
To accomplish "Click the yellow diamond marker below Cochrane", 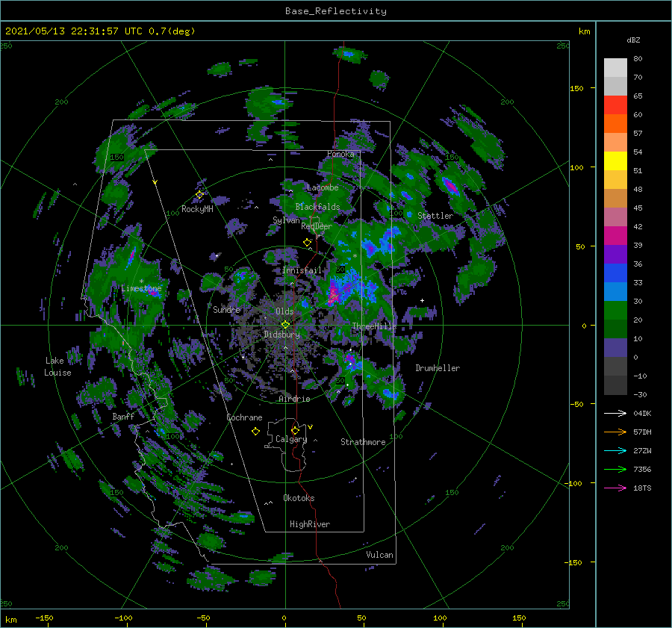I will pos(255,432).
